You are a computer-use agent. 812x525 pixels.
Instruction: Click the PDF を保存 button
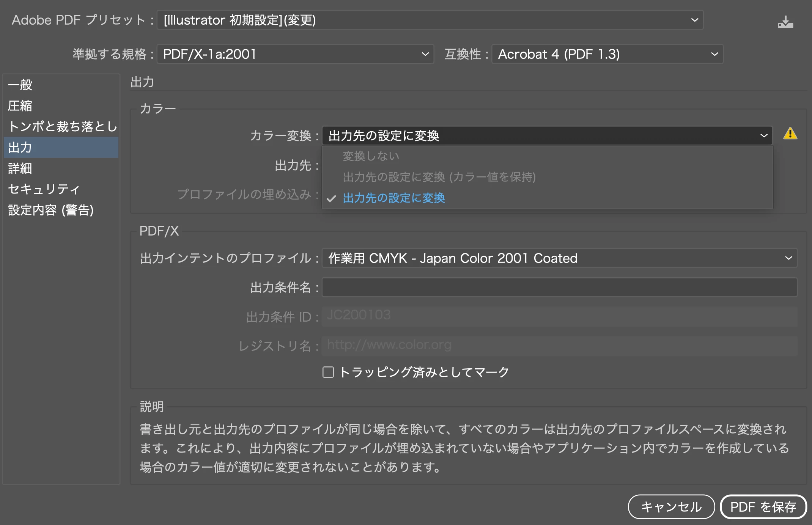763,507
